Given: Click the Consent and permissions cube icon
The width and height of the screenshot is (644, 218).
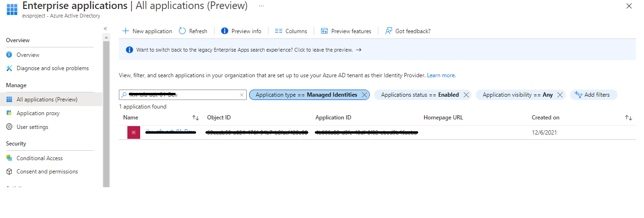Looking at the screenshot, I should click(9, 172).
